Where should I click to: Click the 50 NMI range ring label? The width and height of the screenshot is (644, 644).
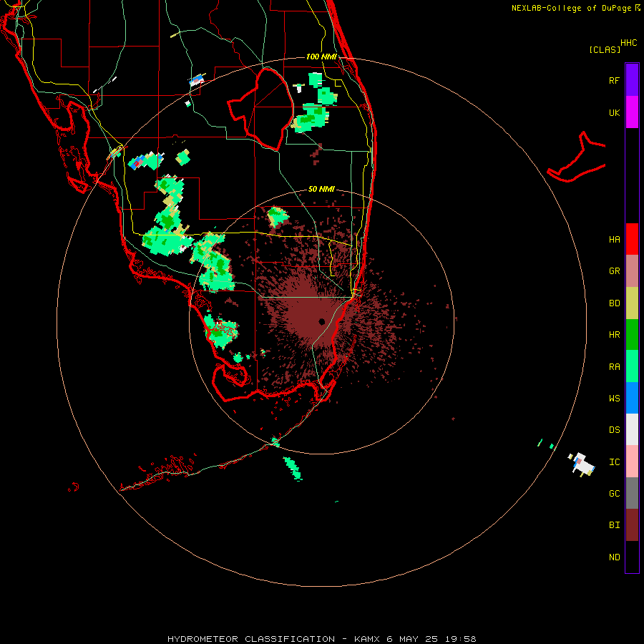point(321,189)
